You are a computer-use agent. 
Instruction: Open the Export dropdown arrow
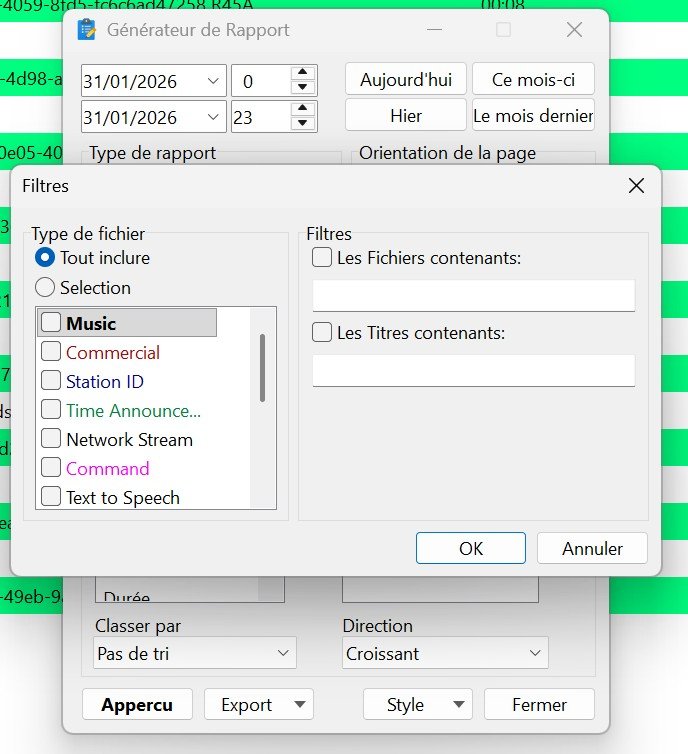tap(300, 705)
